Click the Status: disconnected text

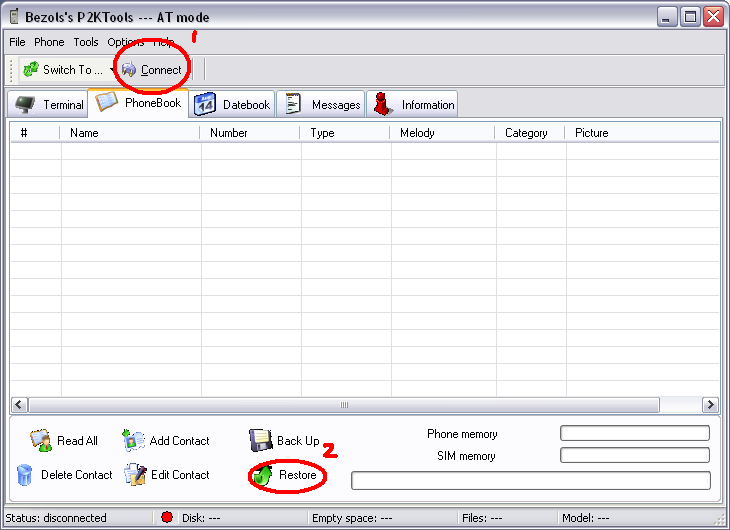56,518
